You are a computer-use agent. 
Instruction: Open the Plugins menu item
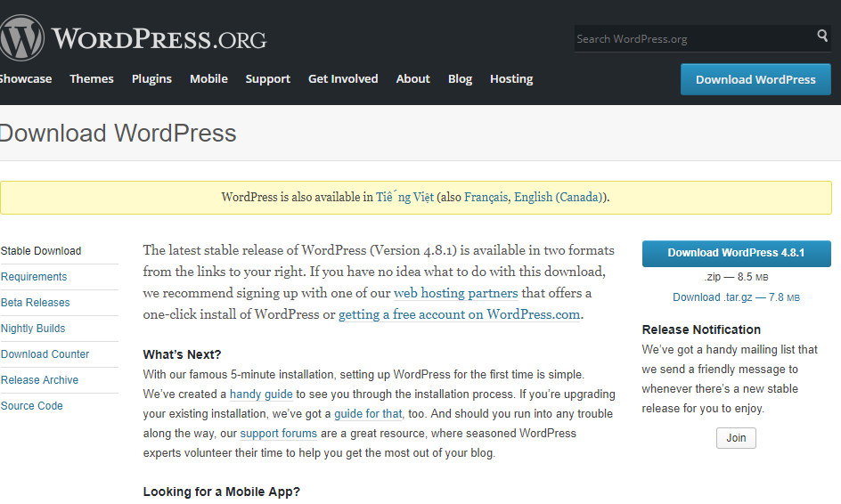click(x=151, y=79)
